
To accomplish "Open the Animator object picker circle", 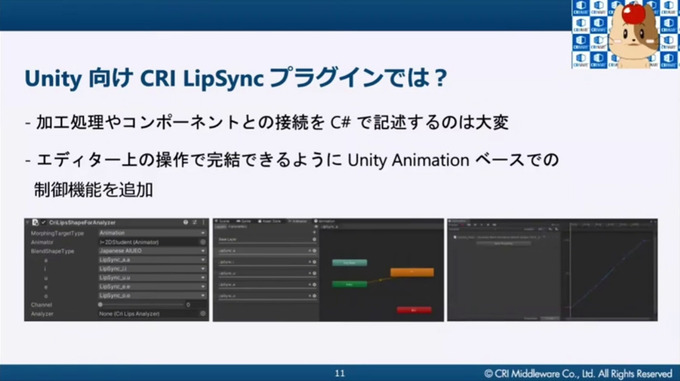I will [203, 242].
